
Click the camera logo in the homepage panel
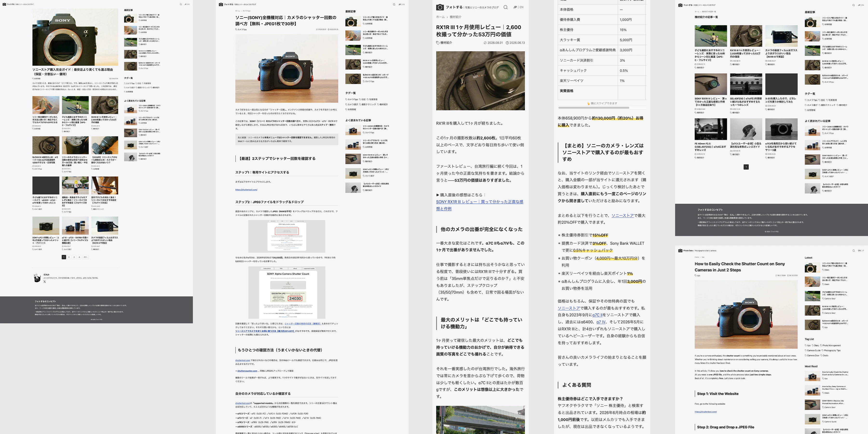coord(4,4)
